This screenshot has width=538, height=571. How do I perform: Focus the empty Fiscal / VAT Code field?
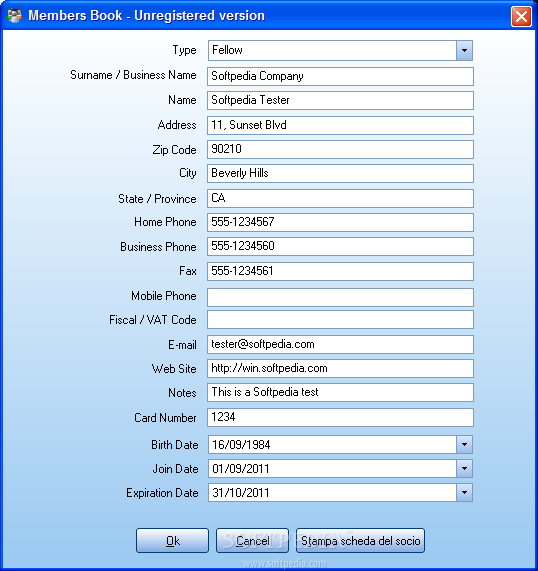(x=340, y=320)
